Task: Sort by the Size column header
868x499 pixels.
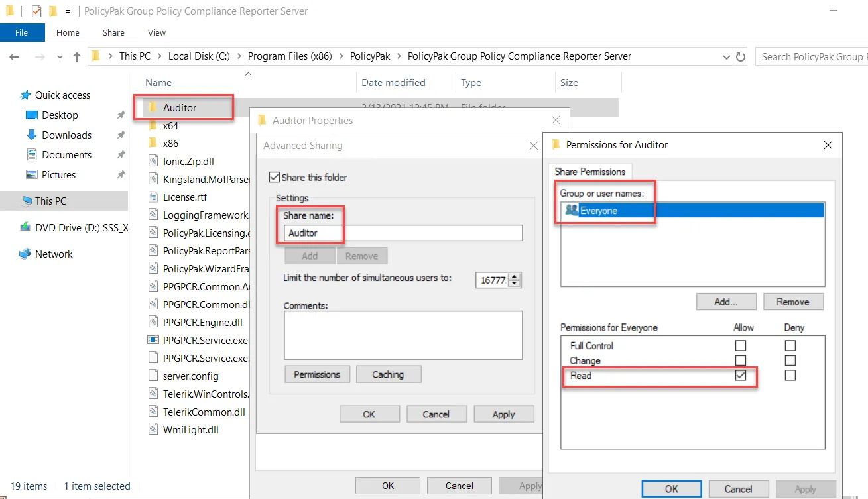Action: click(569, 83)
